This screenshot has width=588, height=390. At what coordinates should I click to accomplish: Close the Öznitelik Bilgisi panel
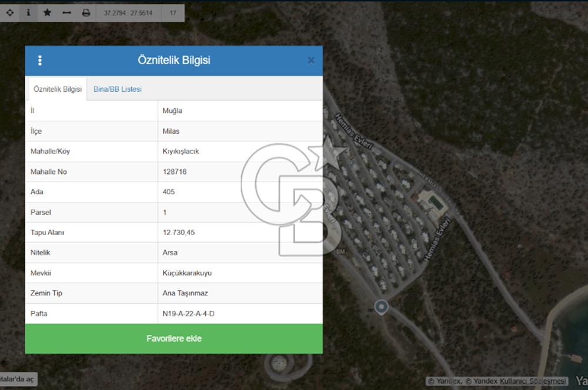click(311, 60)
